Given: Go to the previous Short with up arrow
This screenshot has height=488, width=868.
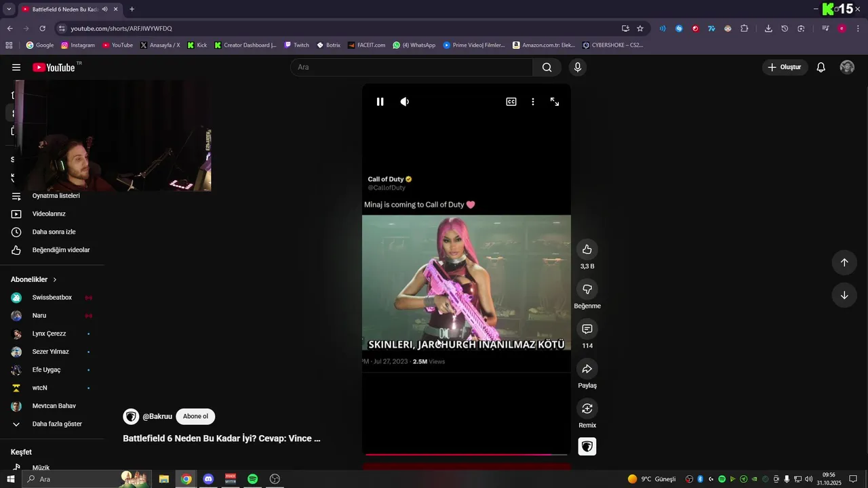Looking at the screenshot, I should pyautogui.click(x=844, y=262).
